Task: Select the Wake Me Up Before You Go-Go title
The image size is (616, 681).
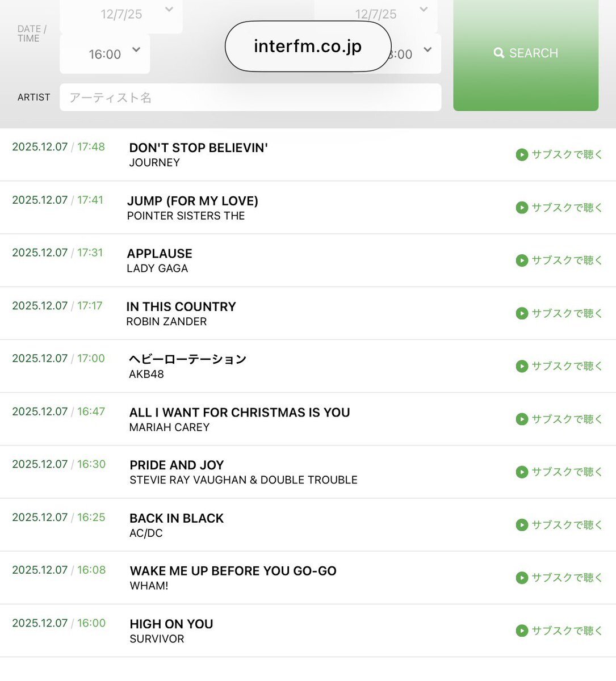Action: [x=233, y=571]
